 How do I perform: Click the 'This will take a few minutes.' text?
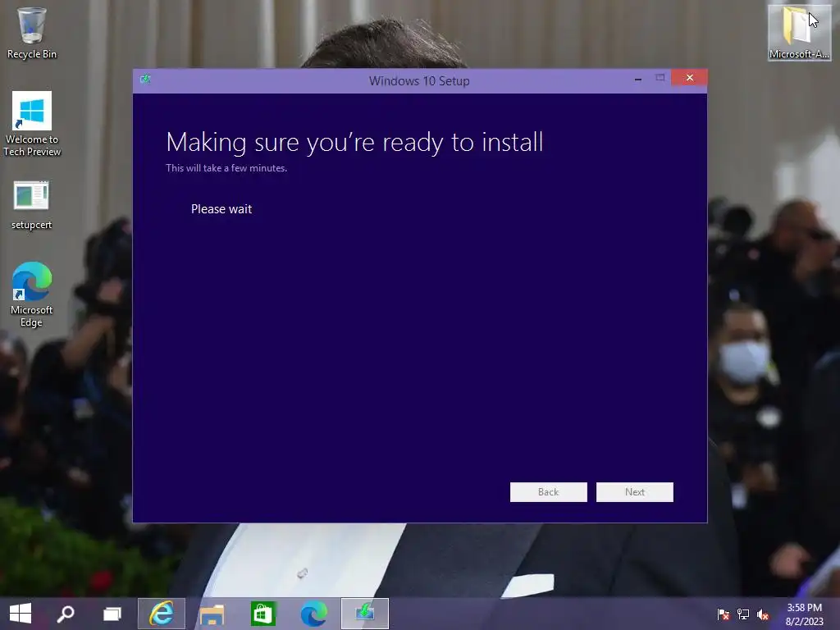(x=226, y=168)
